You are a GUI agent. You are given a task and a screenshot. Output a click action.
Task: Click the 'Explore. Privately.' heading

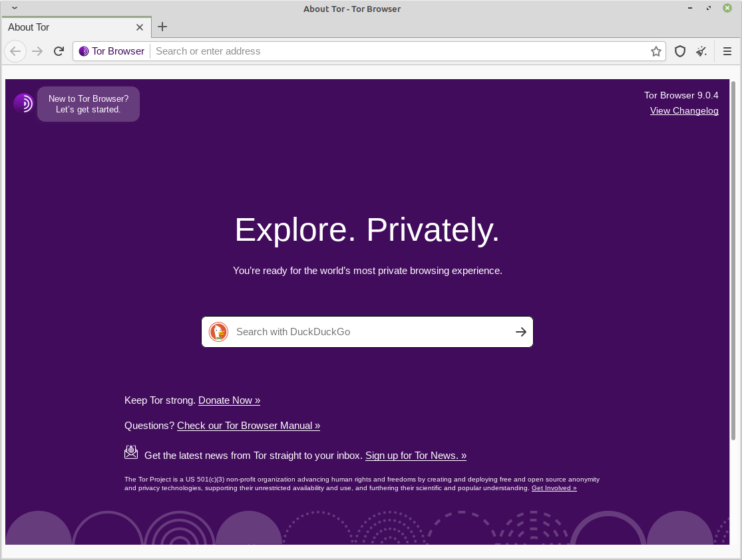coord(367,230)
